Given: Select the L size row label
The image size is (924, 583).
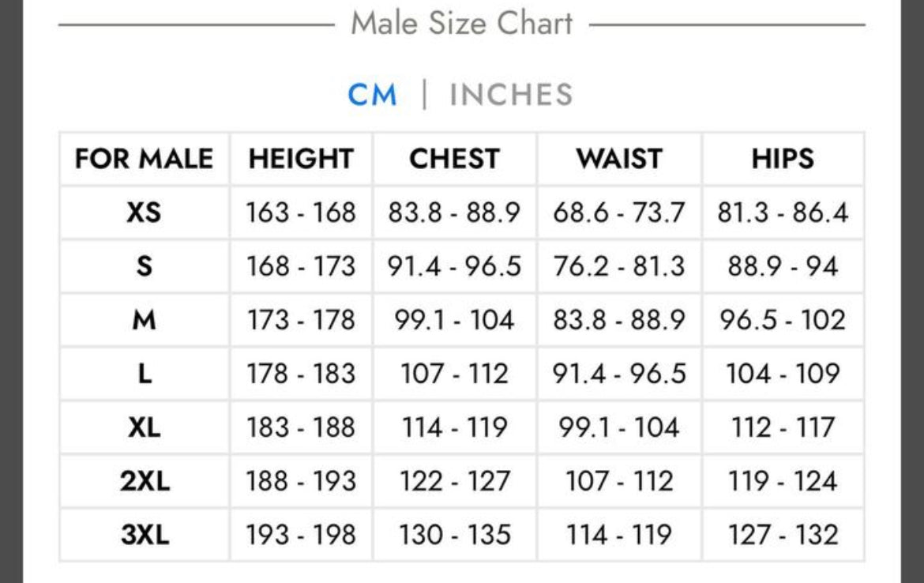Looking at the screenshot, I should tap(144, 374).
